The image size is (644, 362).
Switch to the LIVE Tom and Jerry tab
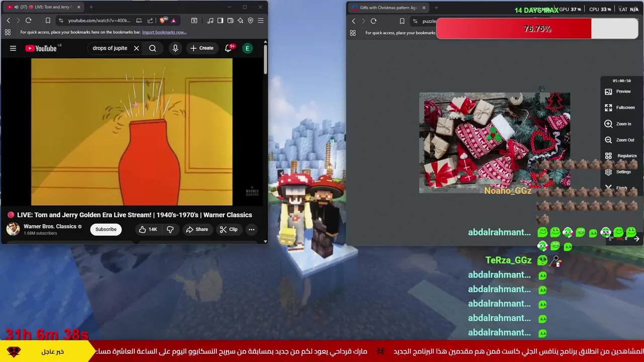(x=44, y=7)
